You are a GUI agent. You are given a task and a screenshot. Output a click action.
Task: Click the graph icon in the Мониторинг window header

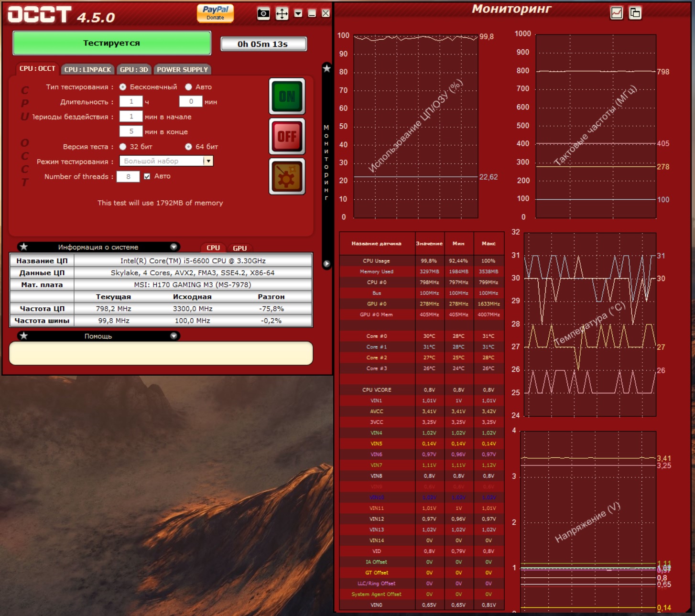click(617, 13)
